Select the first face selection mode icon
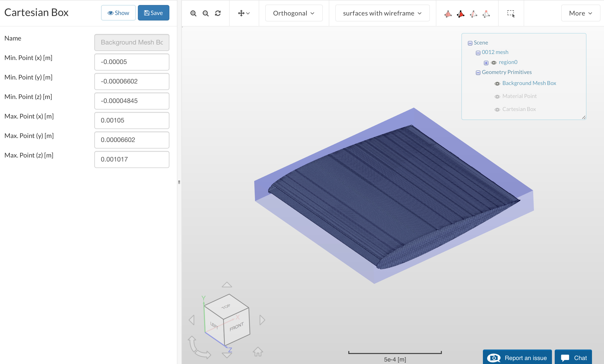This screenshot has width=604, height=364. pos(448,14)
